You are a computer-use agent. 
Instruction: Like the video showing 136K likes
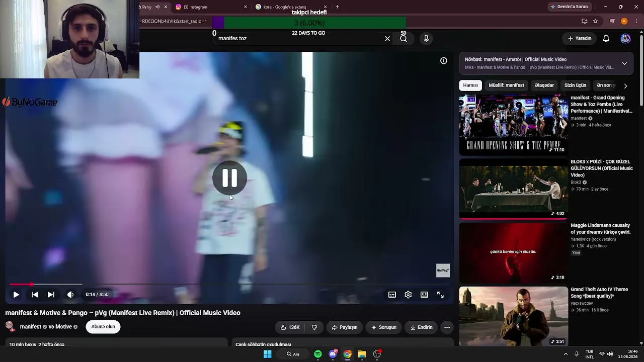(290, 327)
